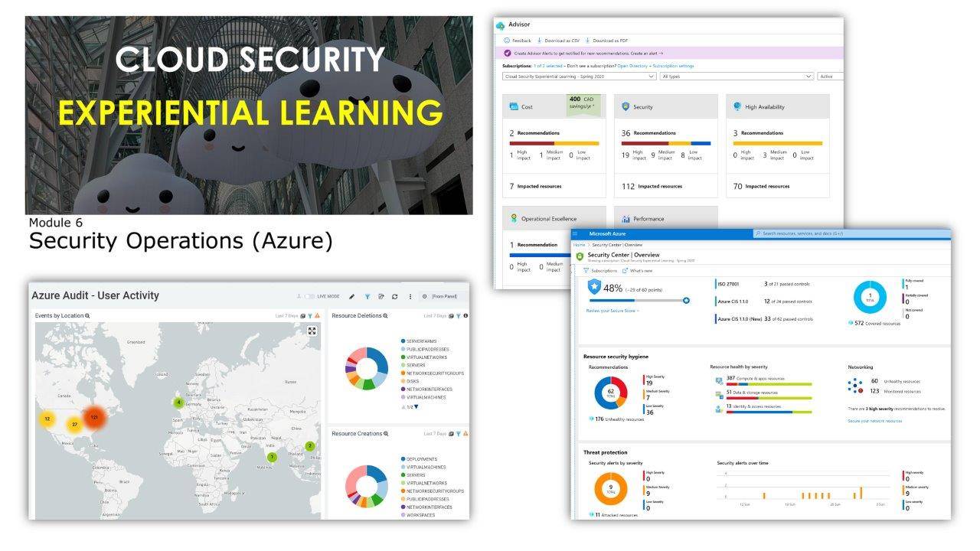This screenshot has width=980, height=551.
Task: Open the Security recommendations card in Advisor
Action: (x=666, y=146)
